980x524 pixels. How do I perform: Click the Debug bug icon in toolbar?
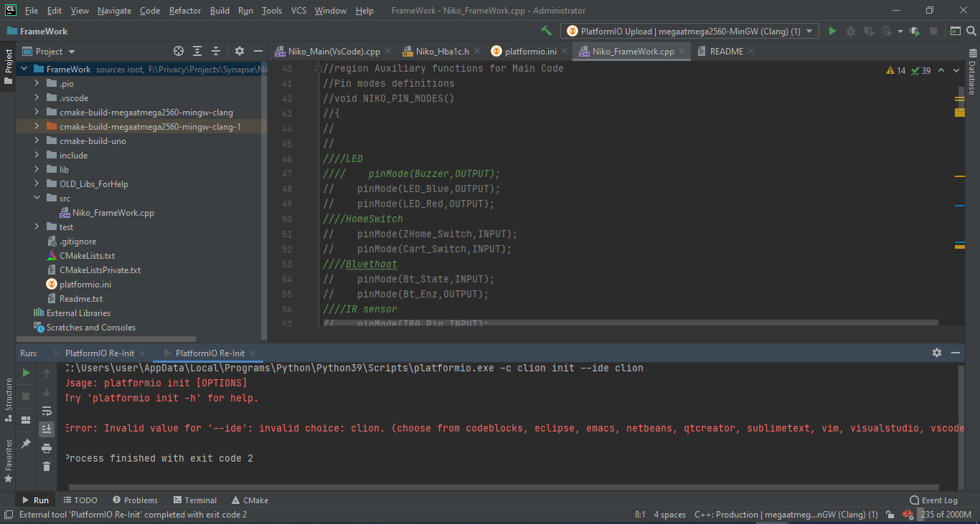pyautogui.click(x=851, y=31)
